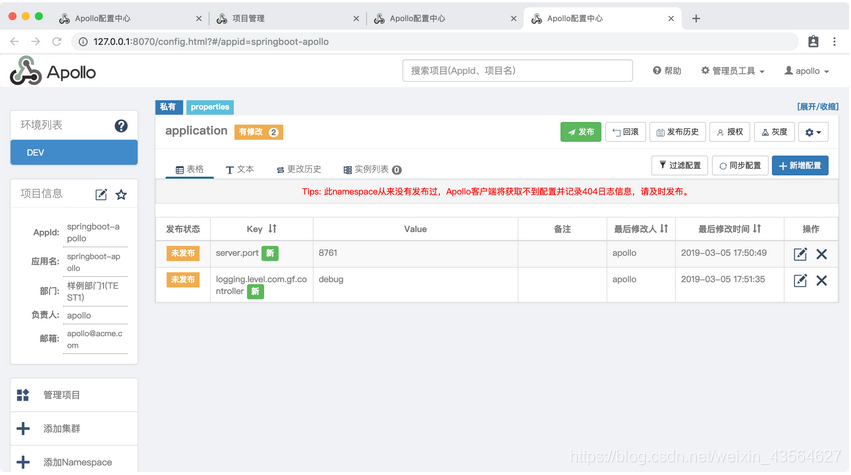This screenshot has width=851, height=475.
Task: Open the 帮助 link
Action: 667,71
